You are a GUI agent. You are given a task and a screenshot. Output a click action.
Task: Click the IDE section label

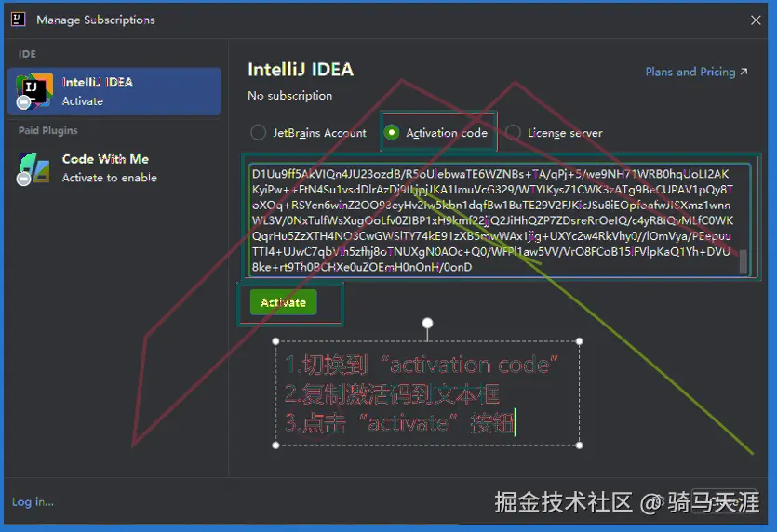(x=27, y=54)
